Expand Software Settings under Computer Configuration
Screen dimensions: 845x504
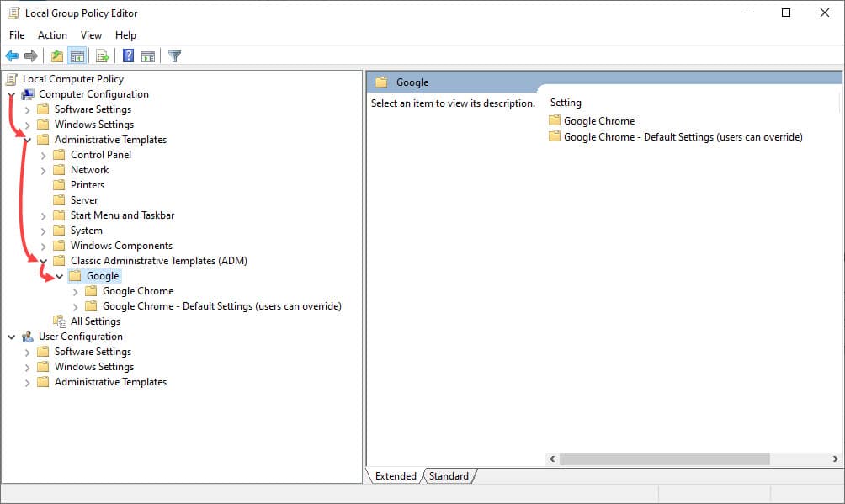pyautogui.click(x=28, y=110)
